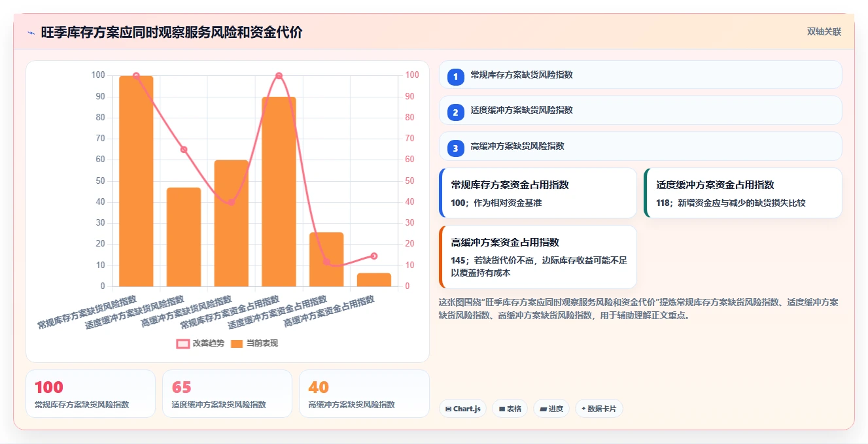868x444 pixels.
Task: Click the stat card showing 100
Action: coord(91,394)
